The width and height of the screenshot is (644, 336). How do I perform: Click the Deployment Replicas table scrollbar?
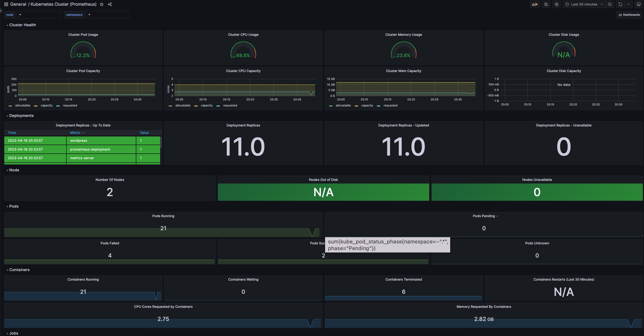pos(161,142)
